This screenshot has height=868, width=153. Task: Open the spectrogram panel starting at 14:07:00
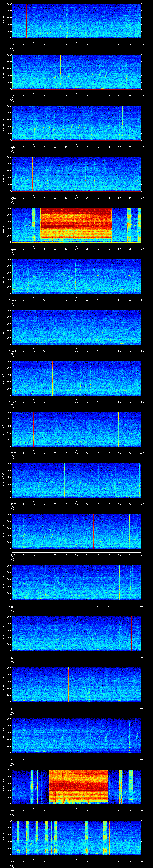(77, 327)
